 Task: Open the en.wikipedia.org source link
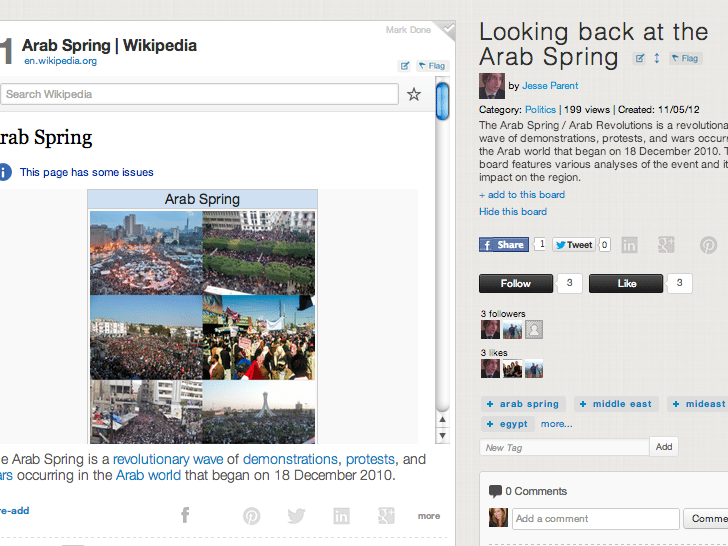click(x=61, y=61)
